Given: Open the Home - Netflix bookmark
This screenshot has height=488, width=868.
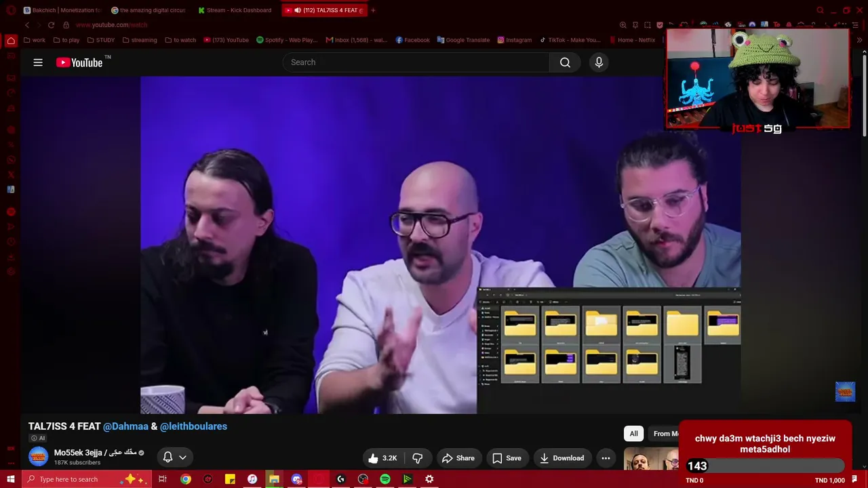Looking at the screenshot, I should [632, 40].
